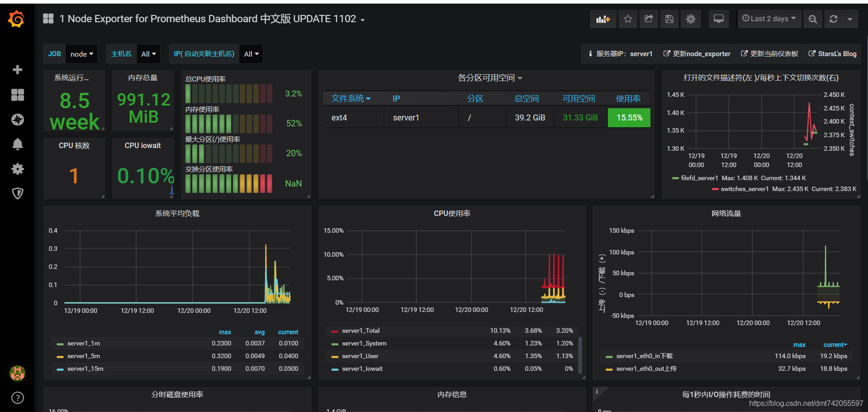
Task: Sort load legend by avg column
Action: (x=259, y=332)
